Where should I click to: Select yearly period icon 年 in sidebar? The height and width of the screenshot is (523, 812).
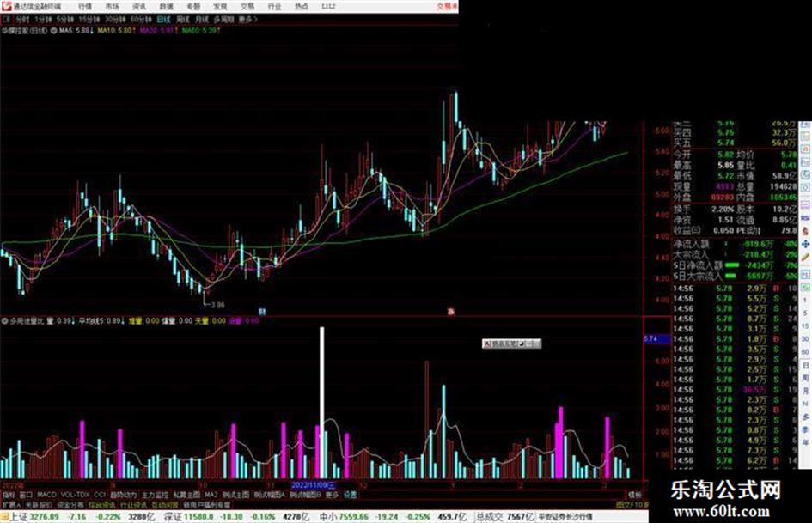[805, 442]
